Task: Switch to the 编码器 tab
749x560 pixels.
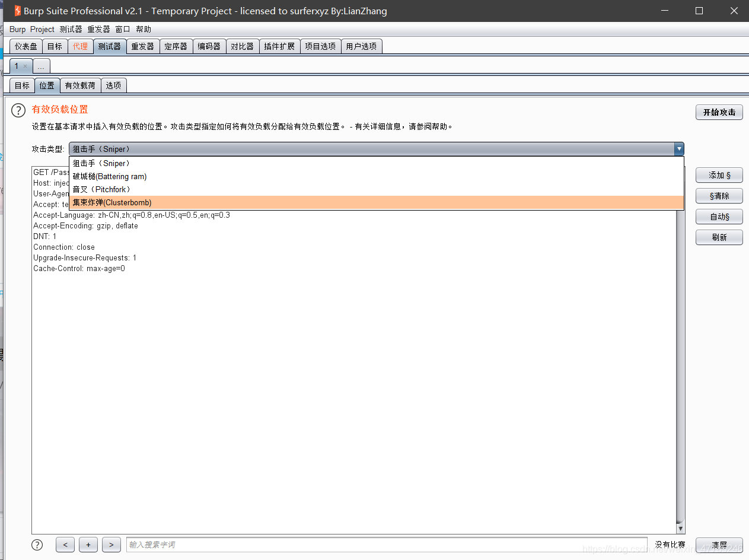Action: pos(209,46)
